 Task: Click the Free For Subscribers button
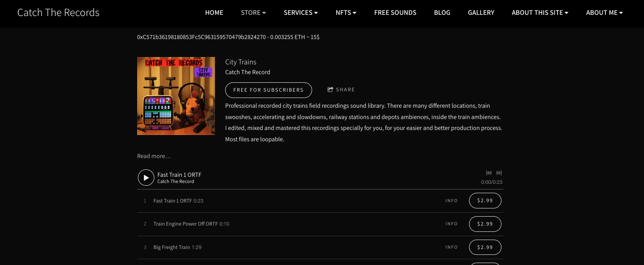pos(268,90)
